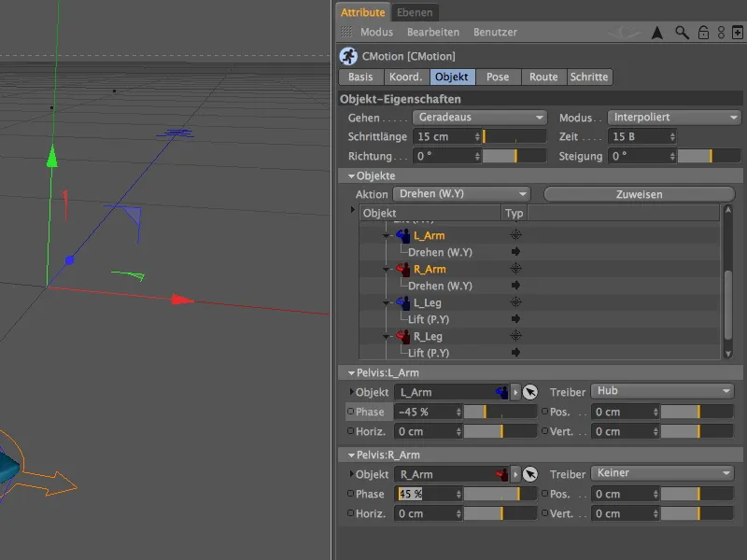Click the target type icon in the L_Arm row
Viewport: 747px width, 560px height.
coord(515,235)
